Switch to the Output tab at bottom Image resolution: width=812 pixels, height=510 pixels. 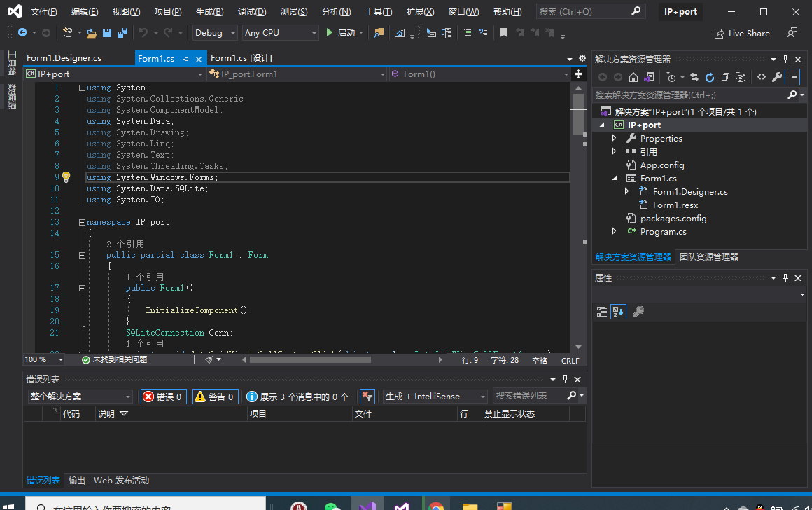tap(76, 481)
